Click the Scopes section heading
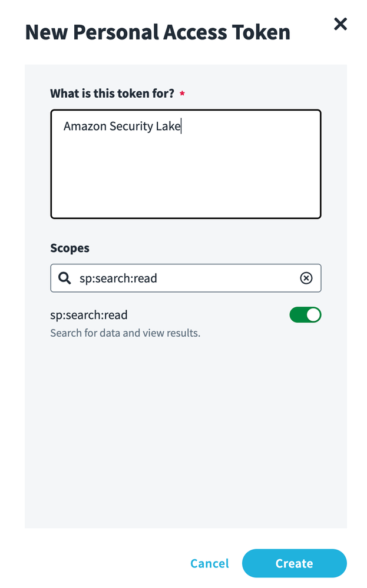The width and height of the screenshot is (367, 588). point(70,248)
